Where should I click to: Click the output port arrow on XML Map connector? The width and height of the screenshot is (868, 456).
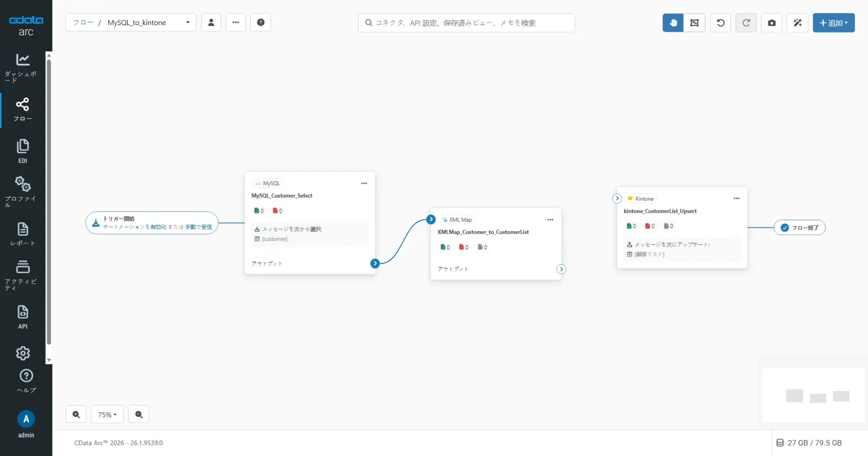pos(561,269)
